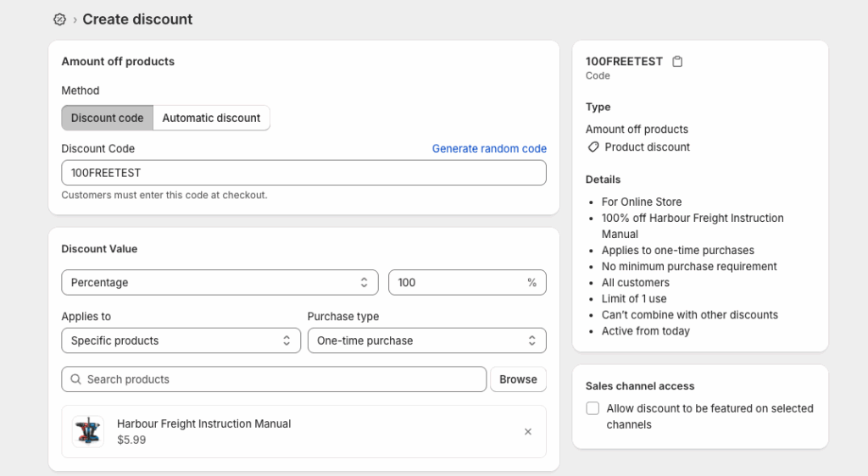Screen dimensions: 868x476
Task: Click the search magnifier icon in products field
Action: [75, 379]
